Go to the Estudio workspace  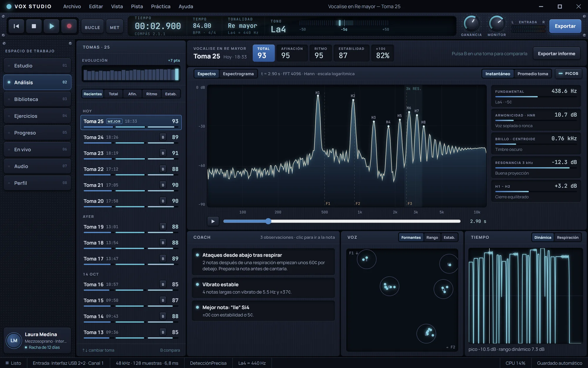click(37, 66)
